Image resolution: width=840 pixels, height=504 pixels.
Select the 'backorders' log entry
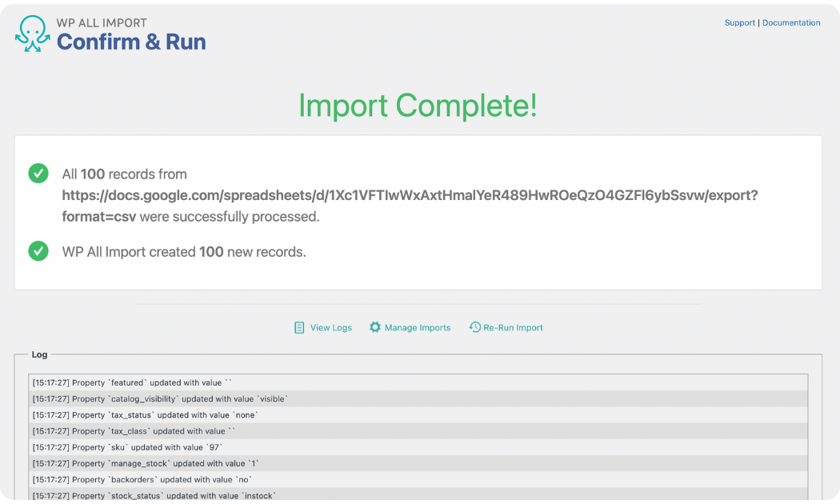click(143, 480)
